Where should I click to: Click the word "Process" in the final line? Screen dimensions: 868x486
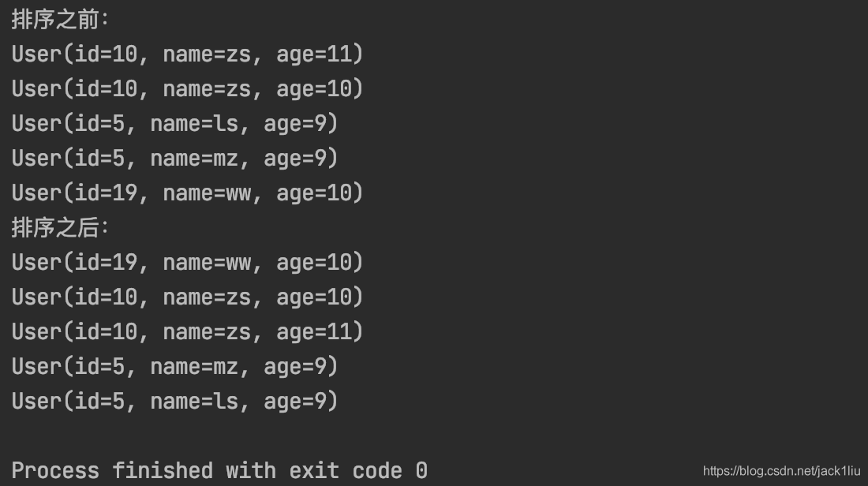pyautogui.click(x=55, y=471)
